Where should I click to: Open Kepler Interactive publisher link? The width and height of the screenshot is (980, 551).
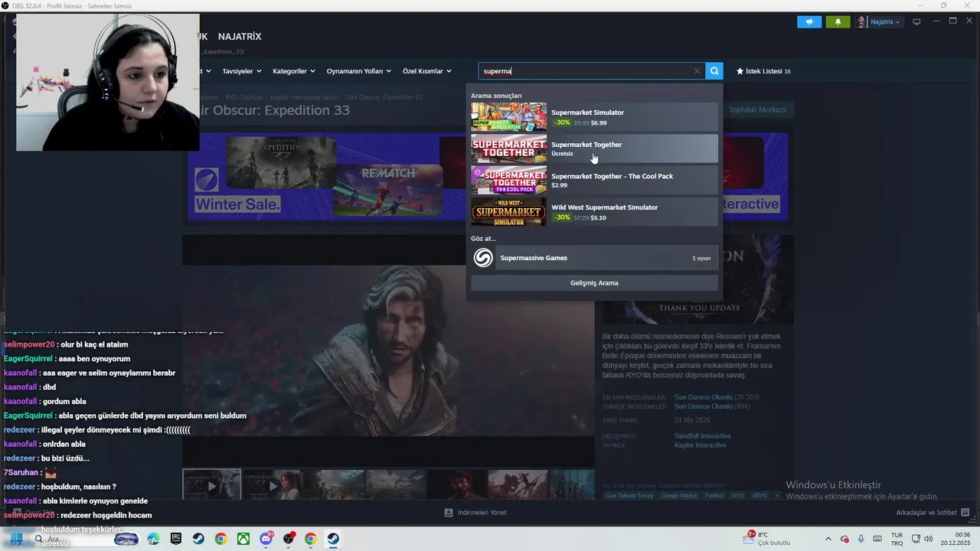pos(702,445)
